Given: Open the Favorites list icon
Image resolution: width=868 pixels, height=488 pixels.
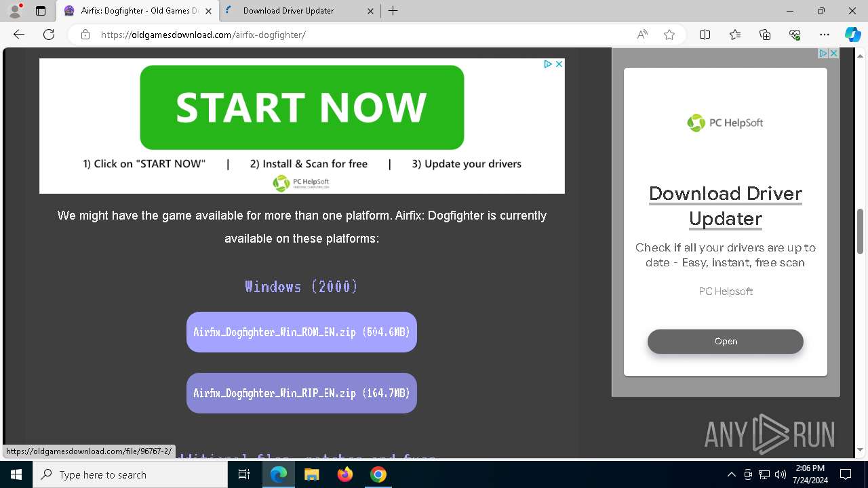Looking at the screenshot, I should coord(735,35).
